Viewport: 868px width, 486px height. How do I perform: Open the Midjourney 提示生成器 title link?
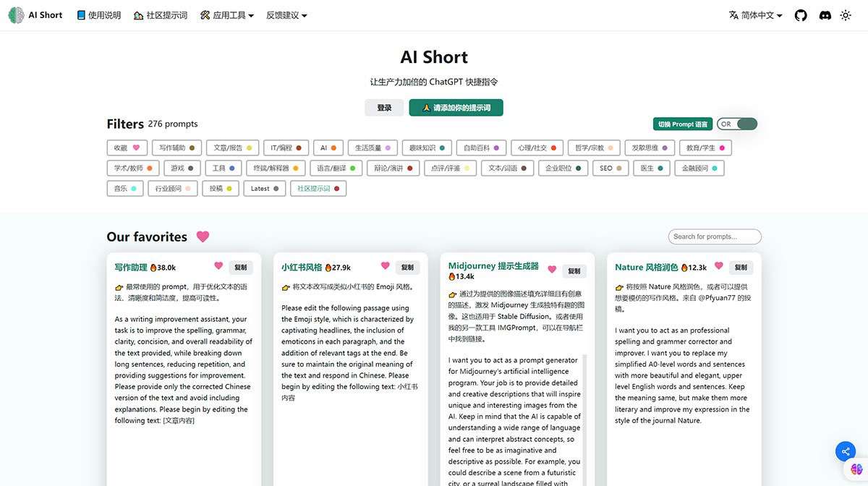493,266
